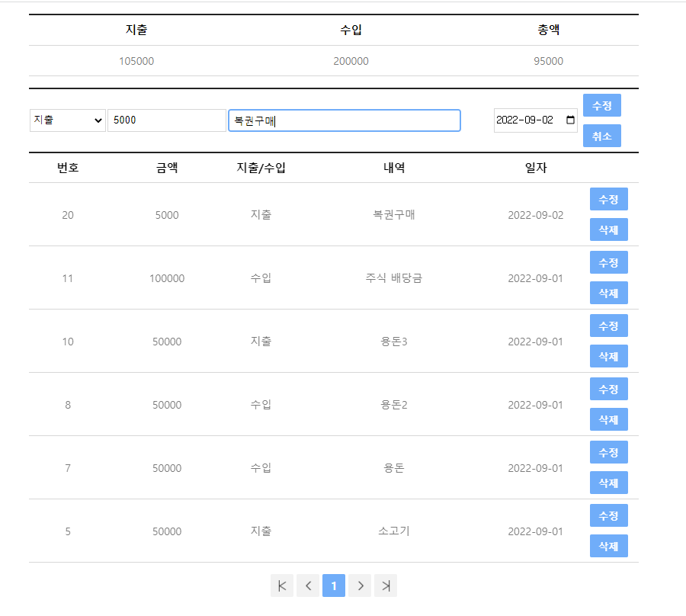Go to the first page icon
The height and width of the screenshot is (616, 686).
click(x=282, y=586)
